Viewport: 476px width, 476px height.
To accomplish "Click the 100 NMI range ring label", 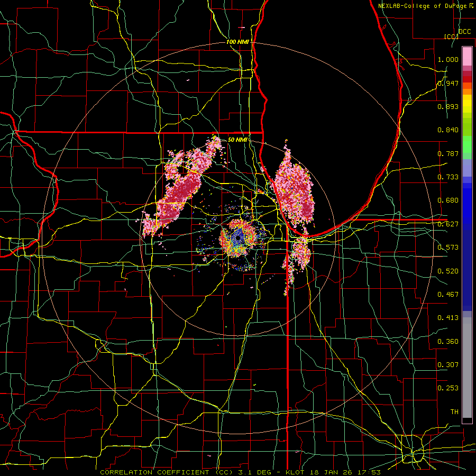I will [x=237, y=42].
